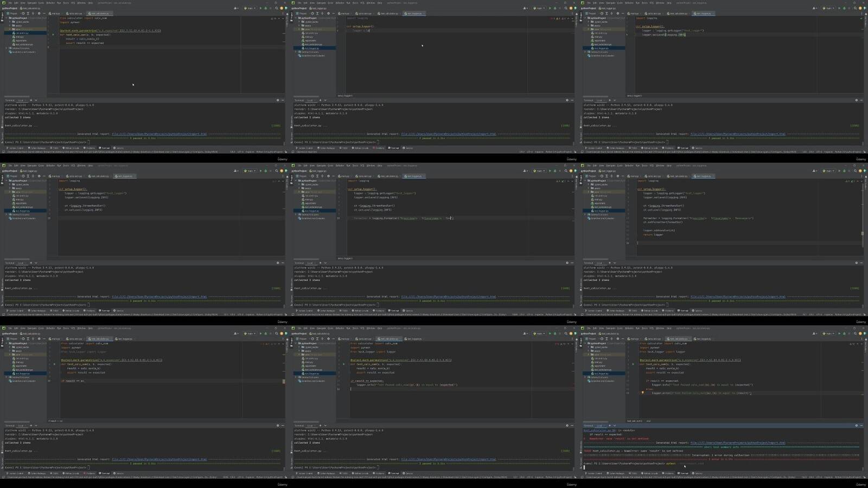This screenshot has width=868, height=488.
Task: Minimize the terminal panel in bottom-right frame
Action: click(861, 426)
